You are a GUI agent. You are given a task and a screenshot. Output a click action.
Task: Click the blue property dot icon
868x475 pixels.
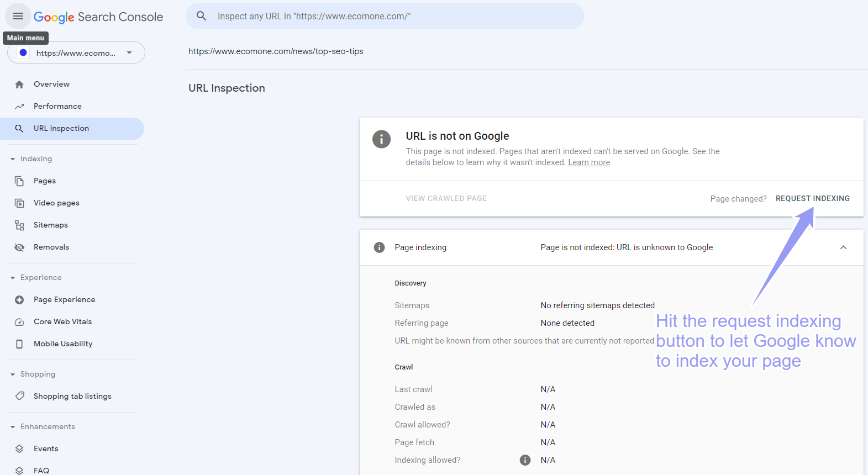tap(23, 53)
